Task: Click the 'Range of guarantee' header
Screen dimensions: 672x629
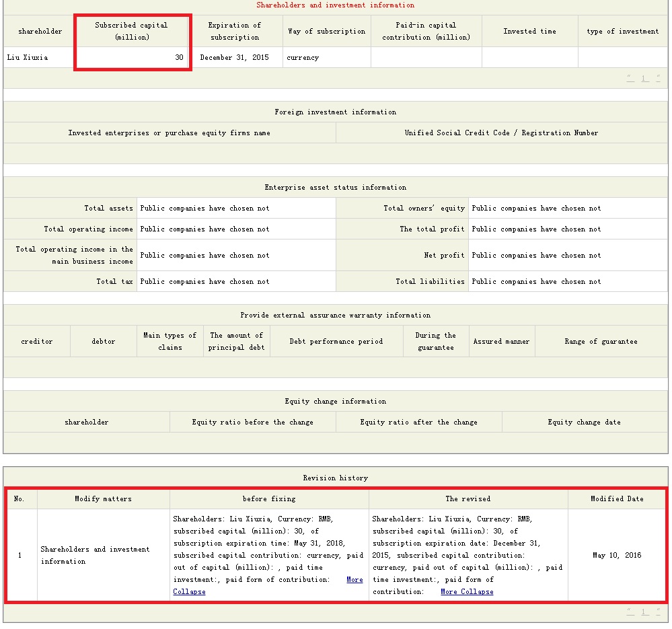Action: click(x=601, y=341)
